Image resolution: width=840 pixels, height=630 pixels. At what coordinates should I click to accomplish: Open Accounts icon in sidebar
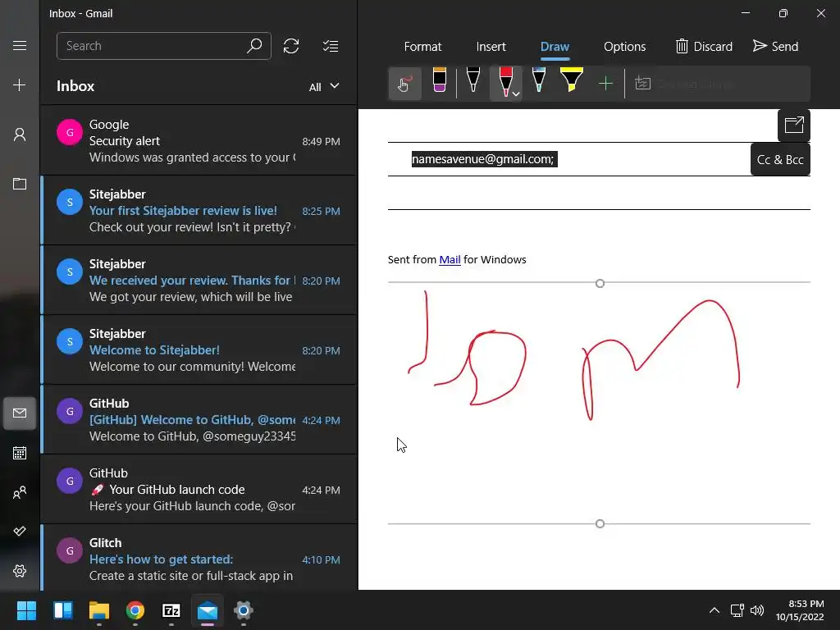20,135
